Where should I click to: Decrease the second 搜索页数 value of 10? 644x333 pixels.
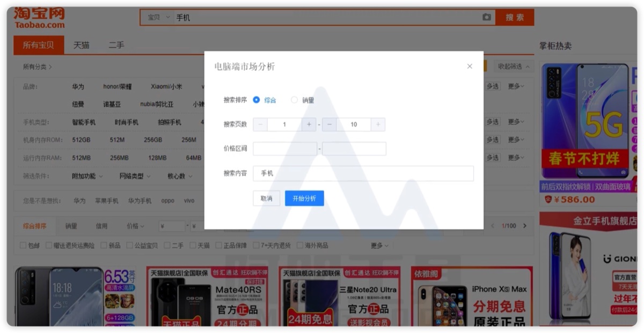(x=330, y=124)
